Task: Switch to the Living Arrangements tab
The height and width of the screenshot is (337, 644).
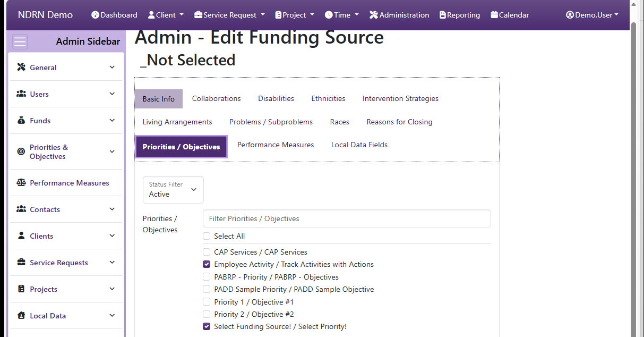Action: [x=177, y=122]
